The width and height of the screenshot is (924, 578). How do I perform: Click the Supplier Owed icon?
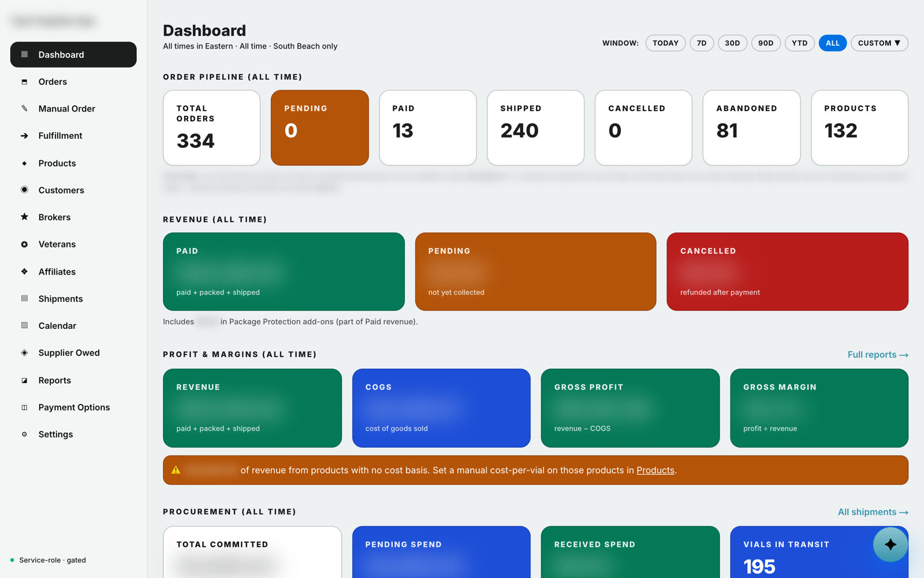[x=24, y=353]
